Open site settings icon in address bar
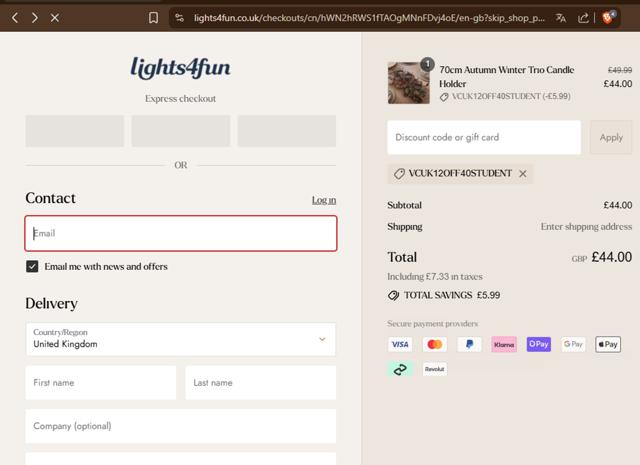Viewport: 640px width, 465px height. (180, 18)
